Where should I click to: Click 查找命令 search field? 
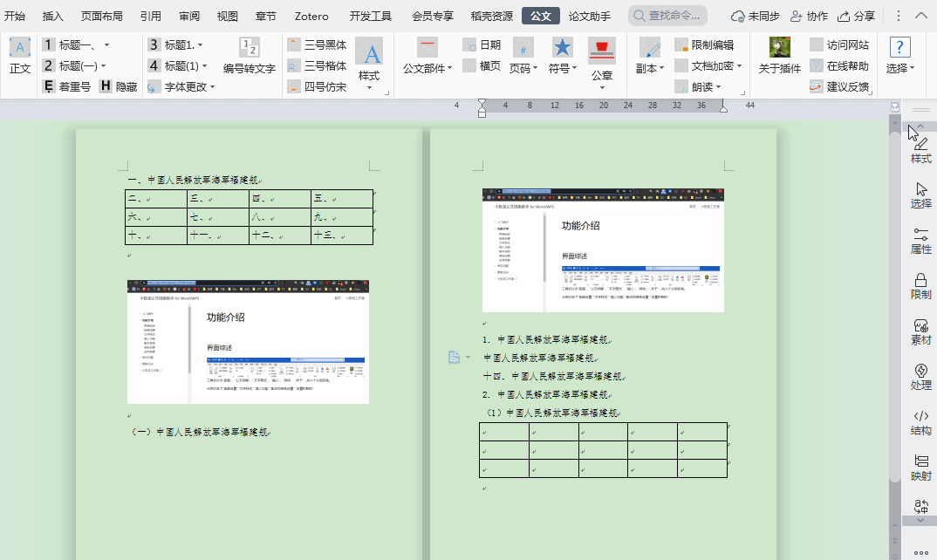pyautogui.click(x=667, y=16)
